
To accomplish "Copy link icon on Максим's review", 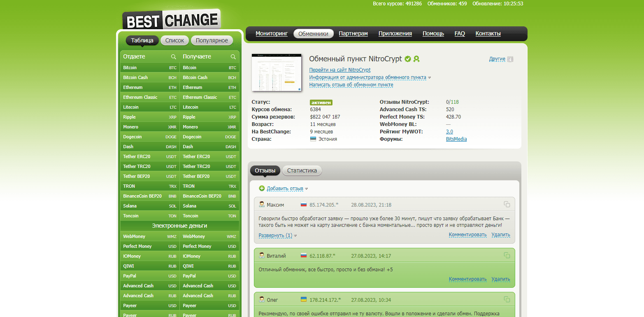I will pos(507,205).
